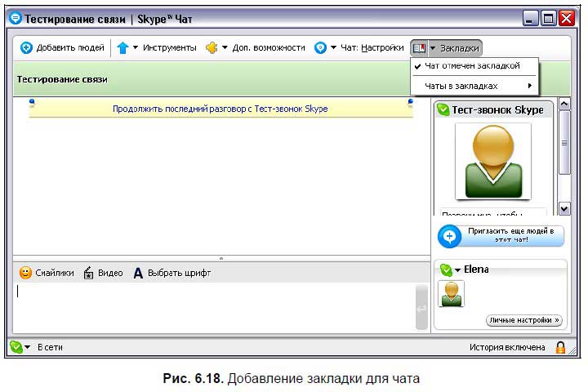Image resolution: width=588 pixels, height=392 pixels.
Task: Click the blue Tools arrow icon
Action: [x=122, y=48]
